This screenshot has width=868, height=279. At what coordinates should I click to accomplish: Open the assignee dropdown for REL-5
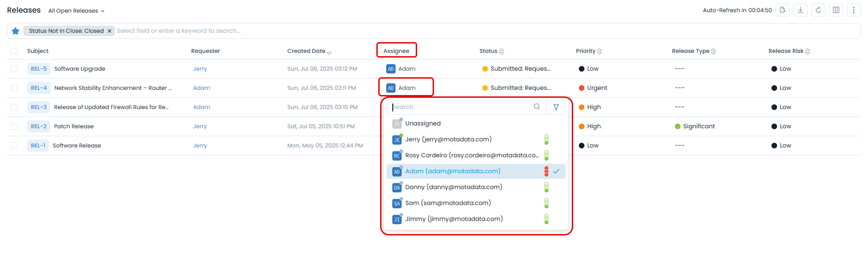[x=402, y=69]
